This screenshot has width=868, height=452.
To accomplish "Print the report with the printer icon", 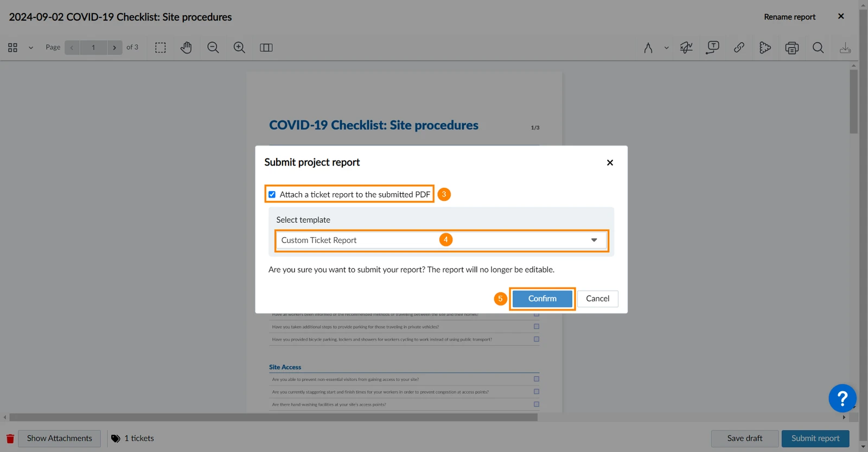I will pyautogui.click(x=792, y=48).
